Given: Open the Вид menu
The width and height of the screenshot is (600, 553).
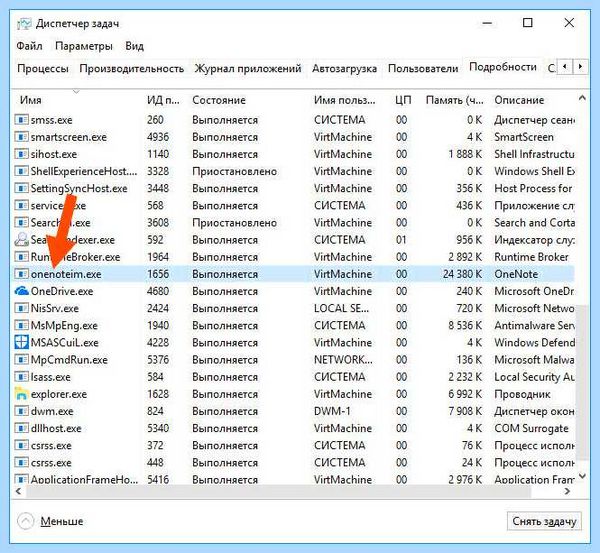Looking at the screenshot, I should [134, 46].
